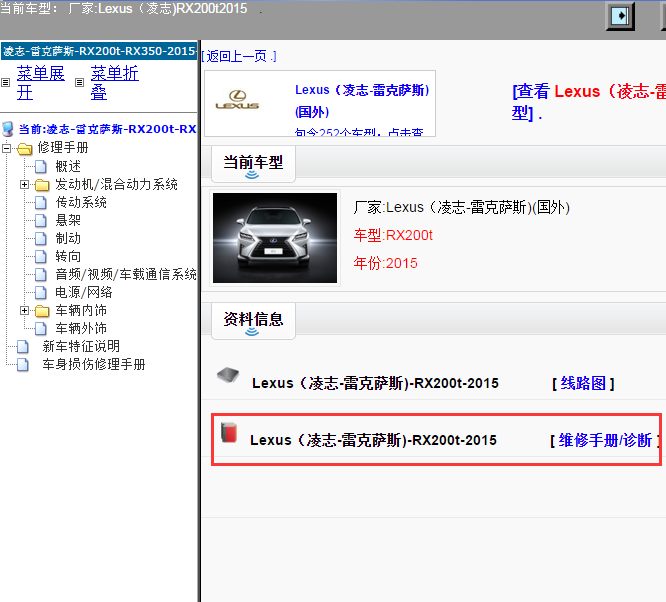Click the page icon next to 音频/视频/车载通信系统
This screenshot has width=666, height=602.
pos(41,275)
